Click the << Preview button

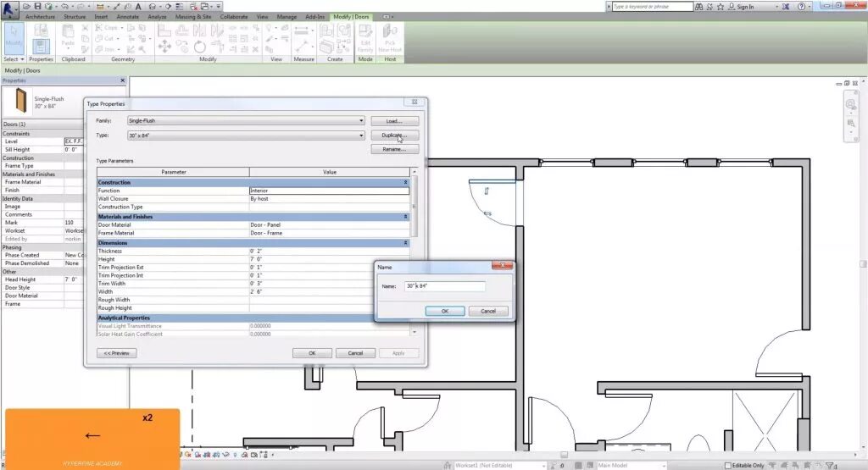tap(116, 353)
